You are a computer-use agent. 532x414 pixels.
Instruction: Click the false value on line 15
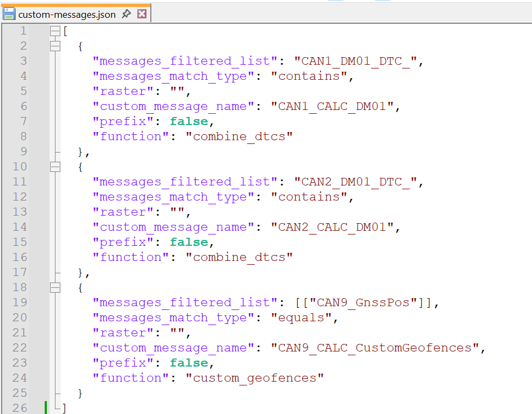[x=189, y=242]
